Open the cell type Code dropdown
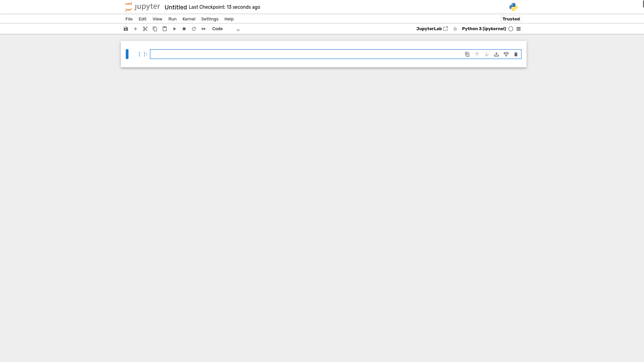The height and width of the screenshot is (362, 644). click(226, 29)
